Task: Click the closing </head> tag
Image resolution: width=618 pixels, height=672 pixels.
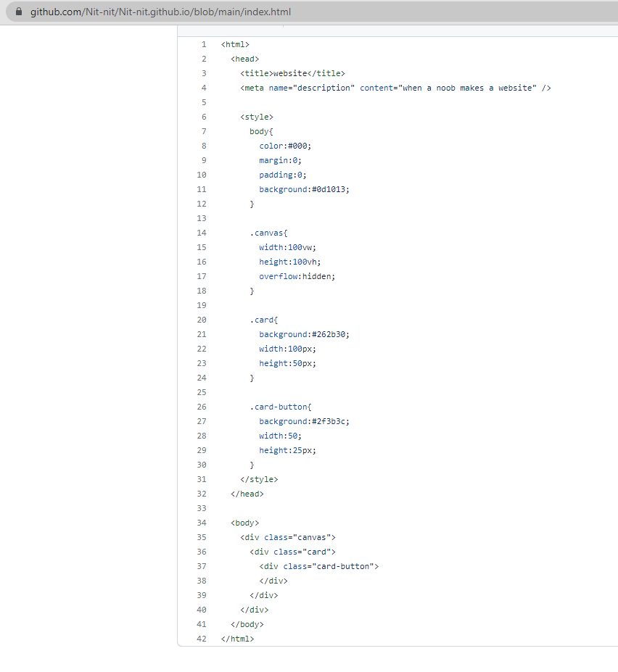Action: click(247, 494)
